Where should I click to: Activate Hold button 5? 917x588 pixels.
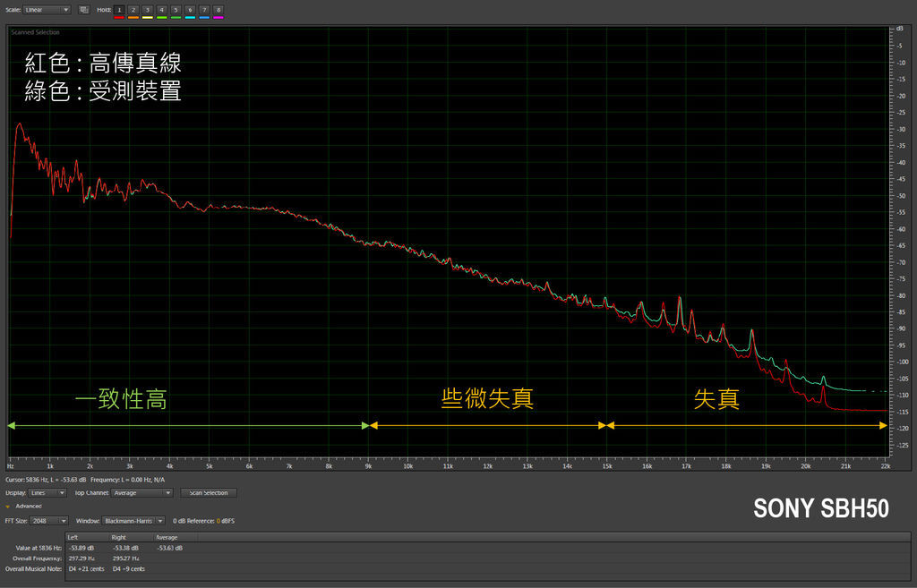coord(176,9)
